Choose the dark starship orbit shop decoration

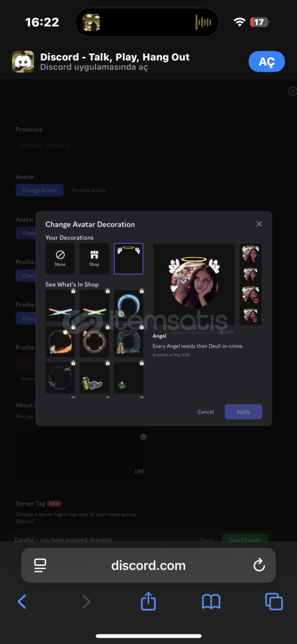(60, 377)
